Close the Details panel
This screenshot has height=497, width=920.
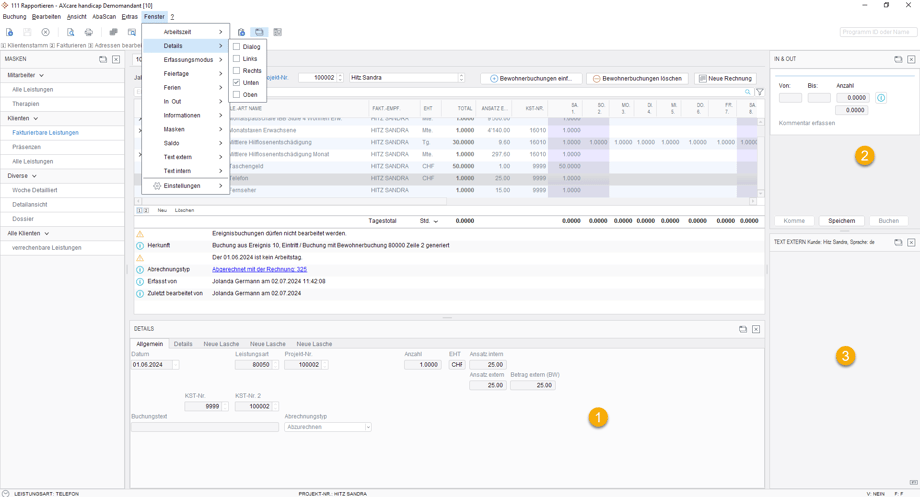click(x=756, y=329)
